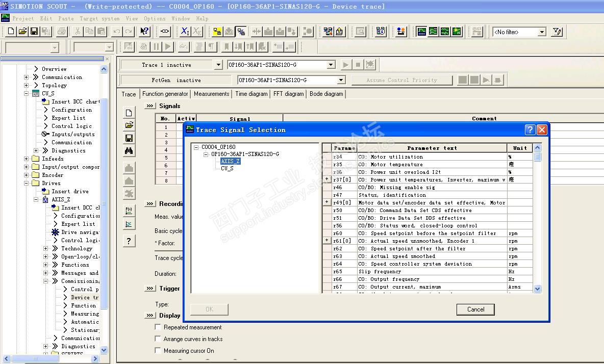Open the trace device OP160-36AP1-SINAS120-G dropdown
Screen dimensions: 604x364
(x=331, y=65)
